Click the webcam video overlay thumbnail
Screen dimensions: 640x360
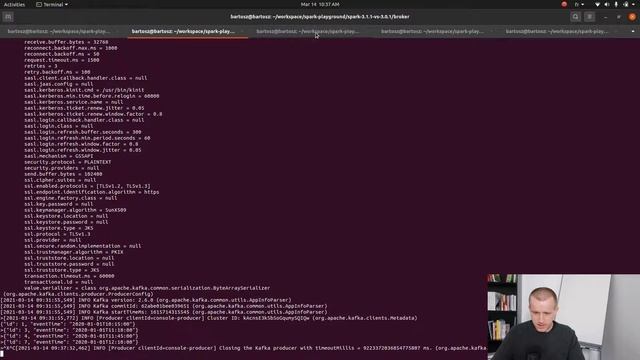564,317
